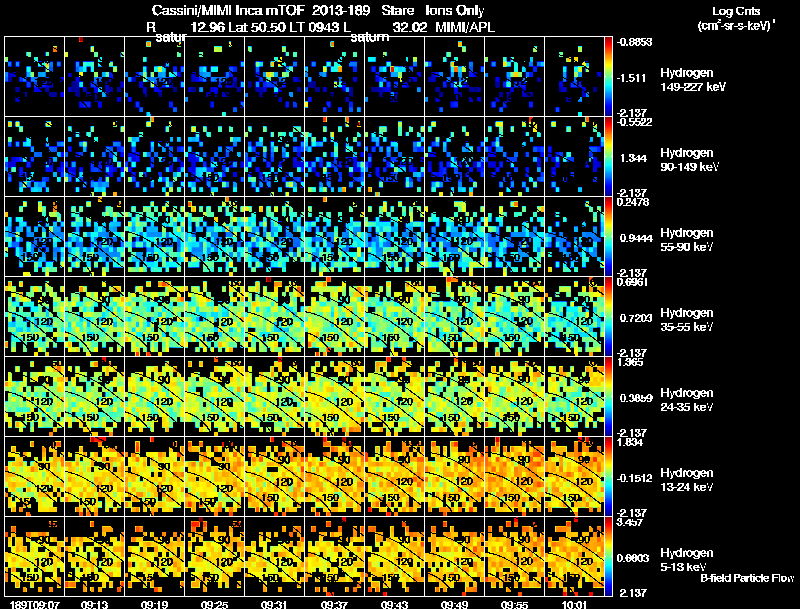The image size is (800, 609).
Task: Click the color bar beside Hydrogen 55-90 keV
Action: point(608,237)
